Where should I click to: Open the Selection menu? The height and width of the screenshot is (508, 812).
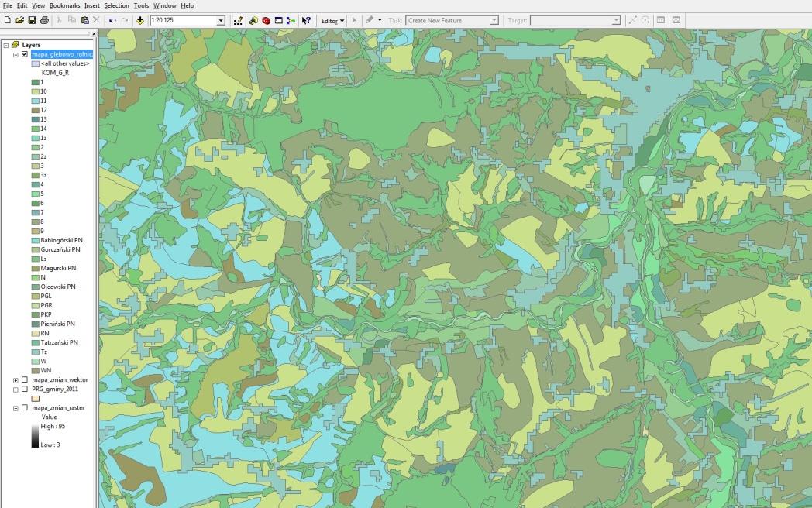[116, 5]
